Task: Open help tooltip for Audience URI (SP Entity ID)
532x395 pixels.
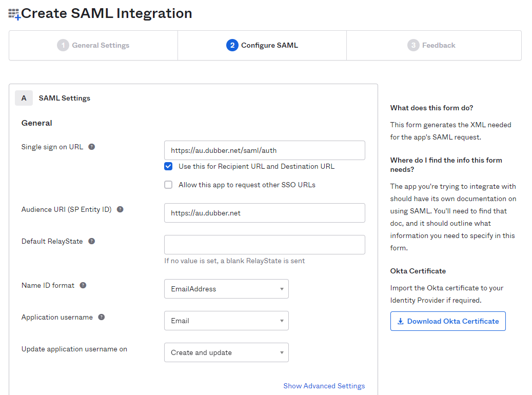Action: [120, 209]
